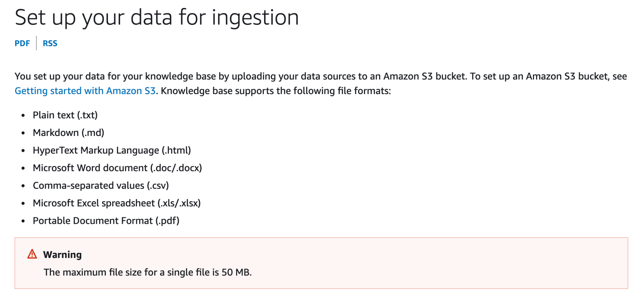Select the Plain text (.txt) list item

click(x=65, y=115)
